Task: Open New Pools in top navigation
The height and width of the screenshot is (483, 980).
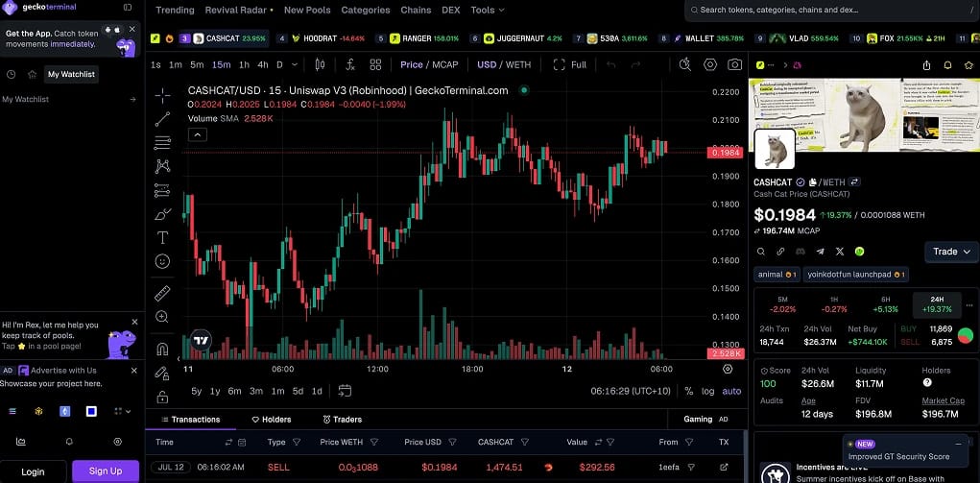Action: click(307, 10)
